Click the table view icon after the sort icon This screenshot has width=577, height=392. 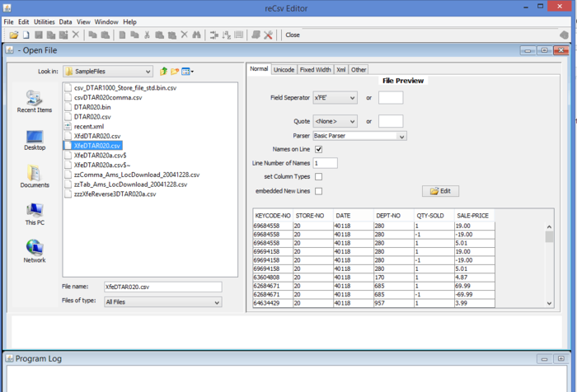click(x=239, y=35)
